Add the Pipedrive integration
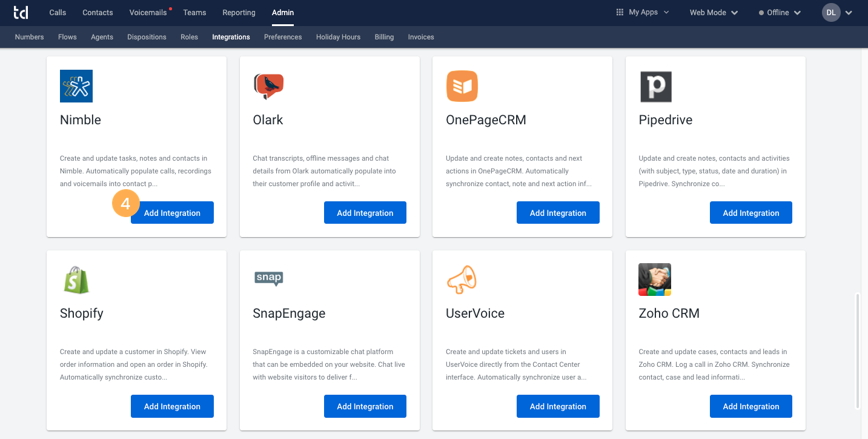This screenshot has height=439, width=868. (751, 213)
